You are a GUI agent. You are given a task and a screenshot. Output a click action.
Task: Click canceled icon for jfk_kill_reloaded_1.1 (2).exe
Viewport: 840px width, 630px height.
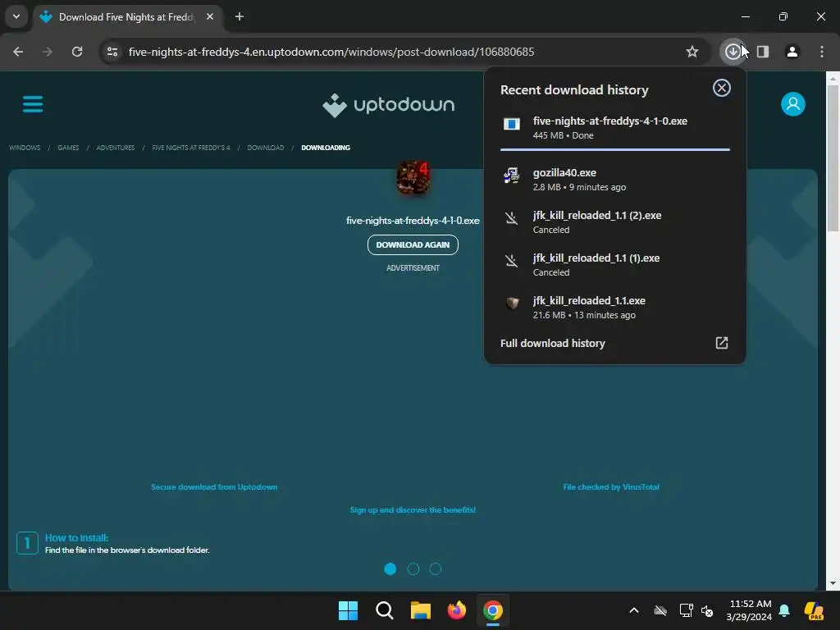coord(512,218)
